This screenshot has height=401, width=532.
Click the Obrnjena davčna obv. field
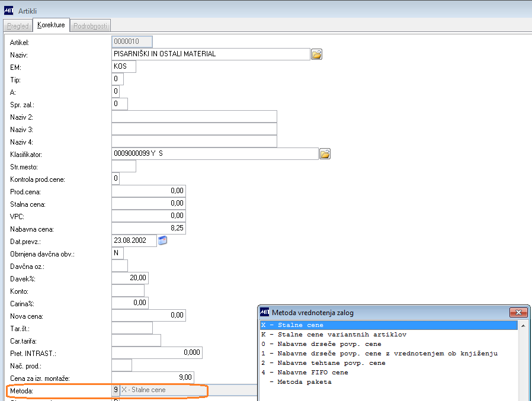[x=117, y=253]
